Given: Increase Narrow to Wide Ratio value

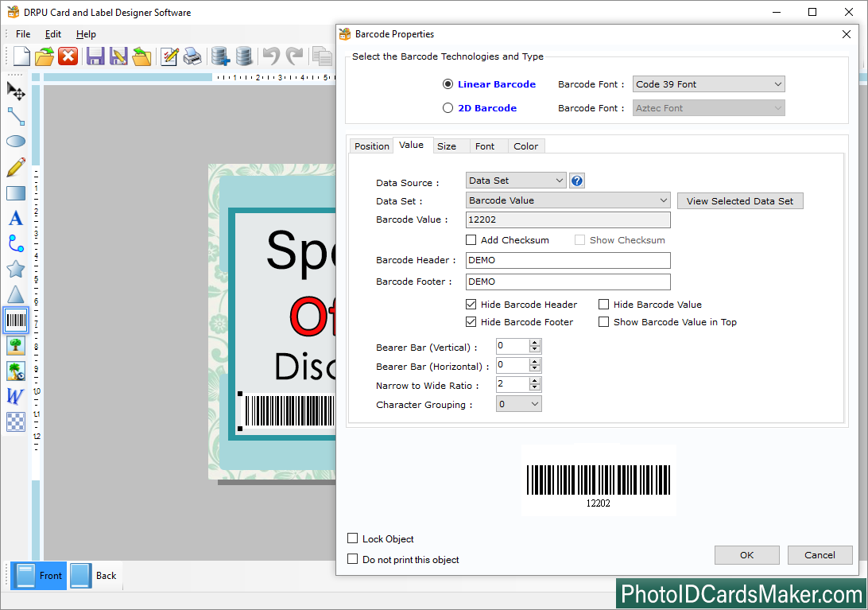Looking at the screenshot, I should [x=535, y=381].
